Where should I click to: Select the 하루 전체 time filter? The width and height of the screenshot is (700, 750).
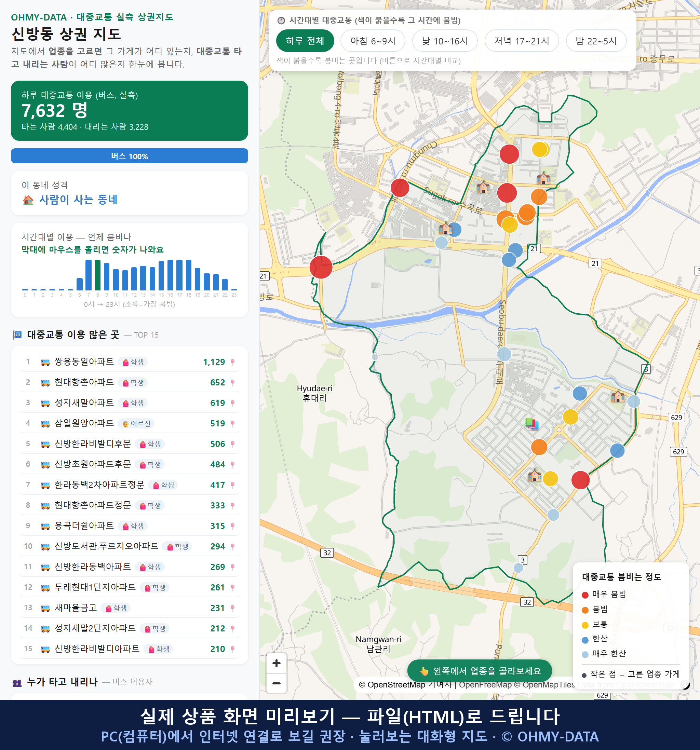coord(305,41)
